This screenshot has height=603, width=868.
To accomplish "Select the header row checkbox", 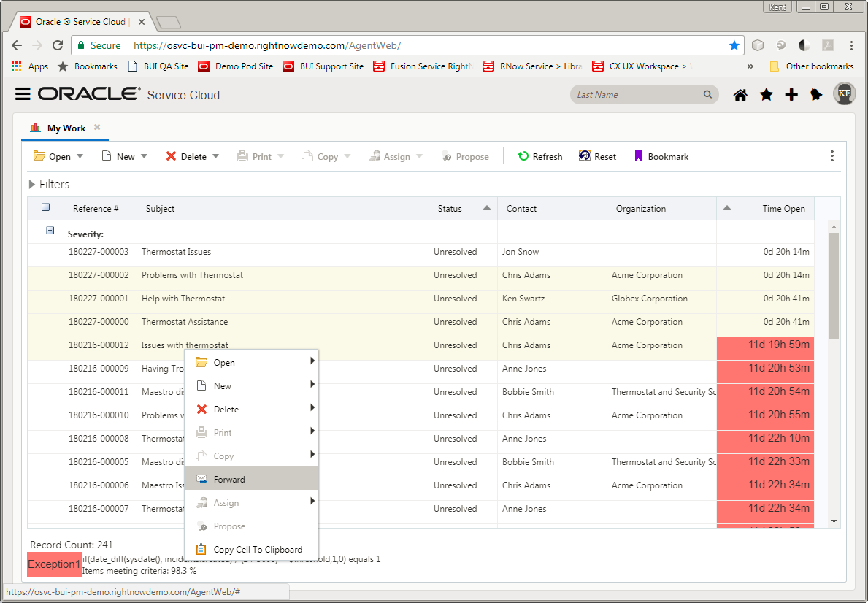I will pos(45,208).
